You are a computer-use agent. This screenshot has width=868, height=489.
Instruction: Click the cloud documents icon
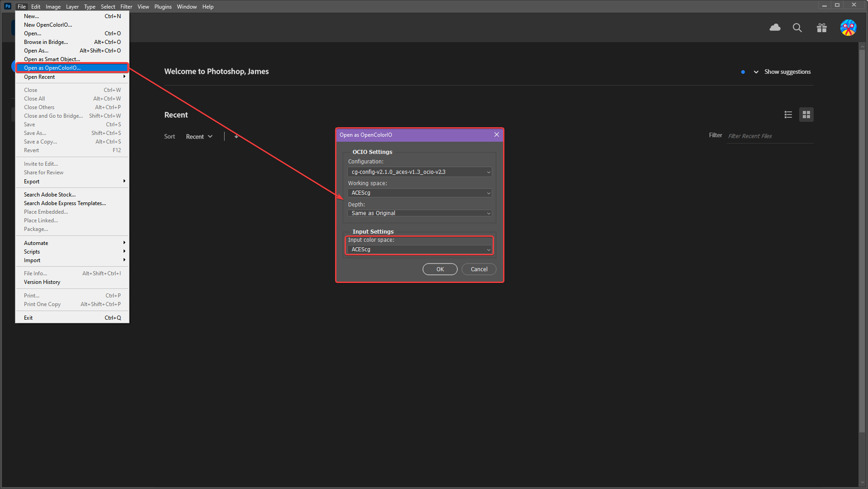(x=775, y=28)
